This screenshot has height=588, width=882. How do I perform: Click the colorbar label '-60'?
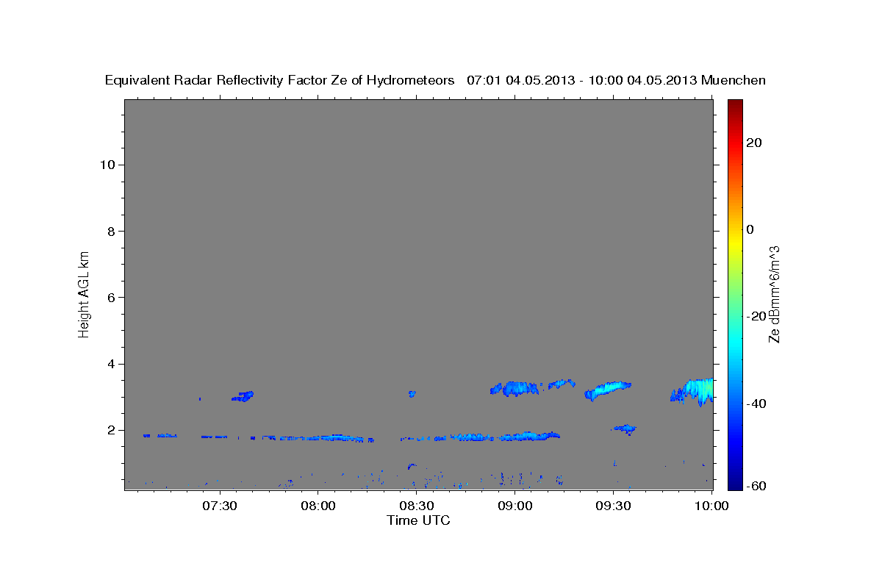coord(756,485)
